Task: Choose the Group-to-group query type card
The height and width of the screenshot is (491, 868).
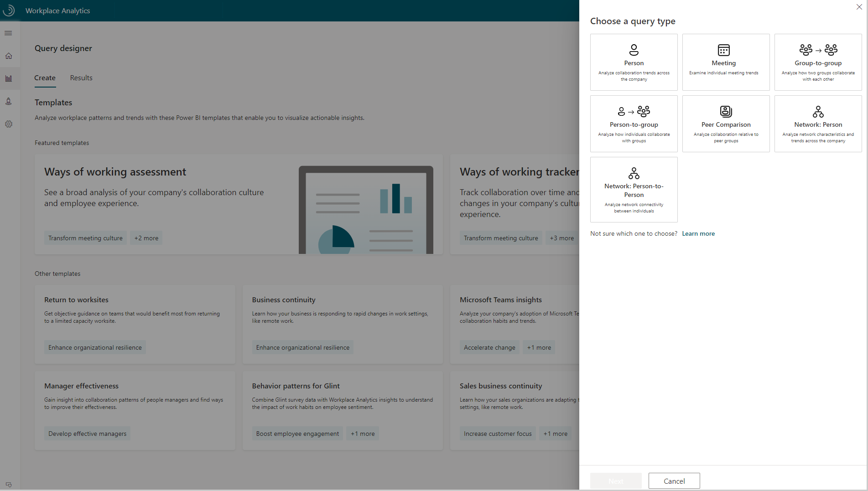Action: pyautogui.click(x=818, y=61)
